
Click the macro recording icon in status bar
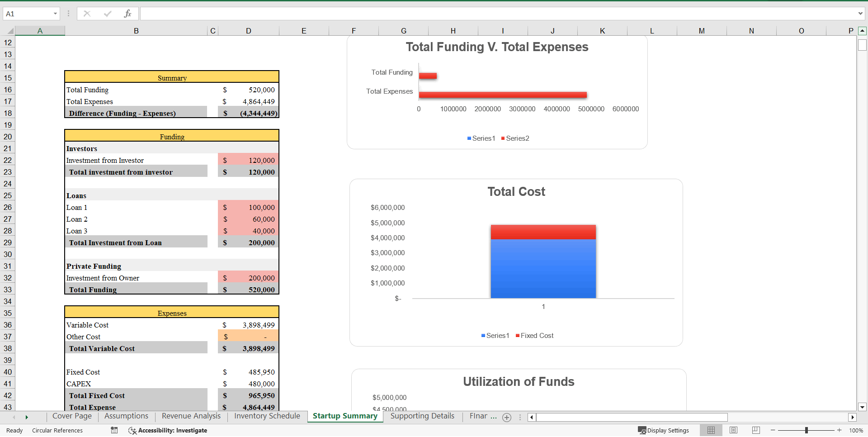click(x=114, y=430)
